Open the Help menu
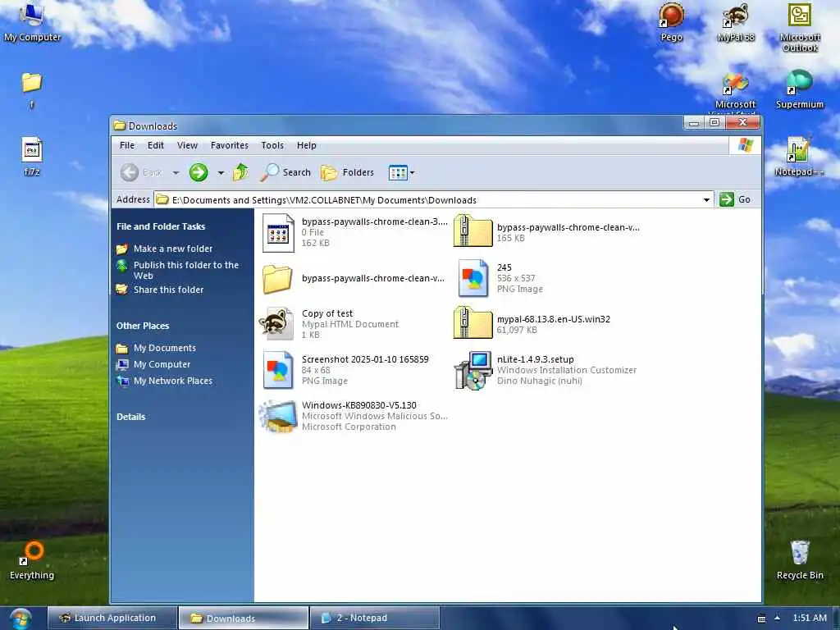 (x=307, y=145)
